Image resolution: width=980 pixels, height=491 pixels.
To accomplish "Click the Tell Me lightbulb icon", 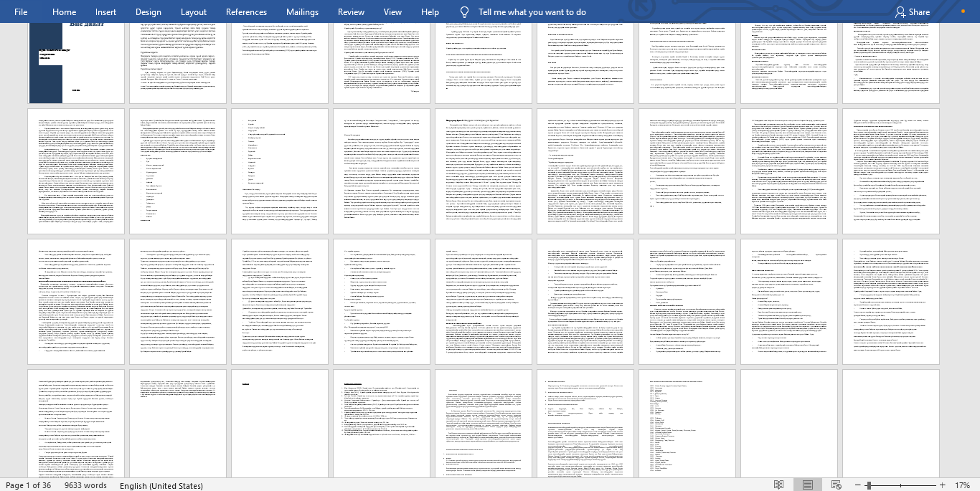I will pyautogui.click(x=464, y=12).
